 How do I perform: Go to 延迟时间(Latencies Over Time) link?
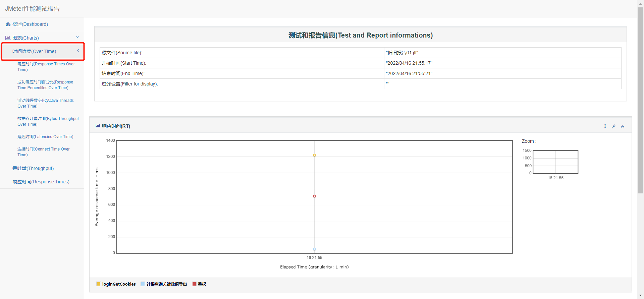tap(45, 137)
